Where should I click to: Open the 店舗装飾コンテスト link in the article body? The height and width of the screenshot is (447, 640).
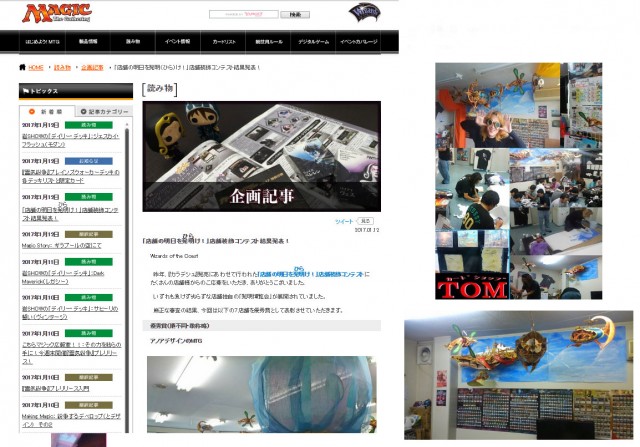[x=311, y=274]
